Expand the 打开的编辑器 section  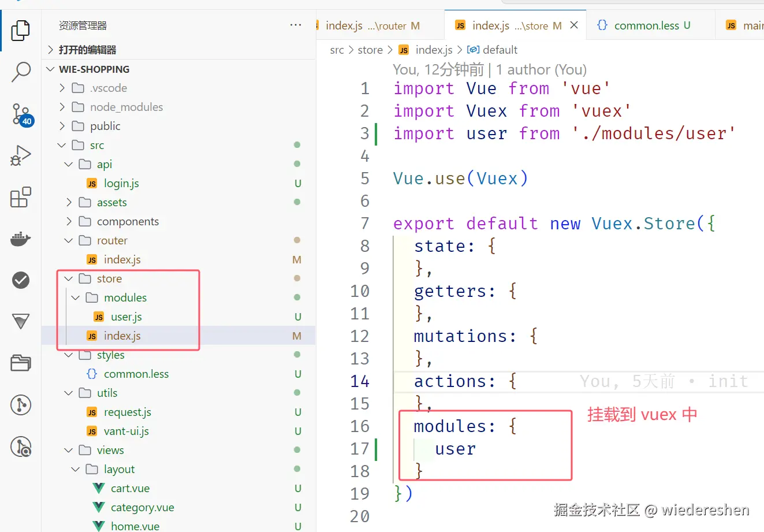coord(51,50)
